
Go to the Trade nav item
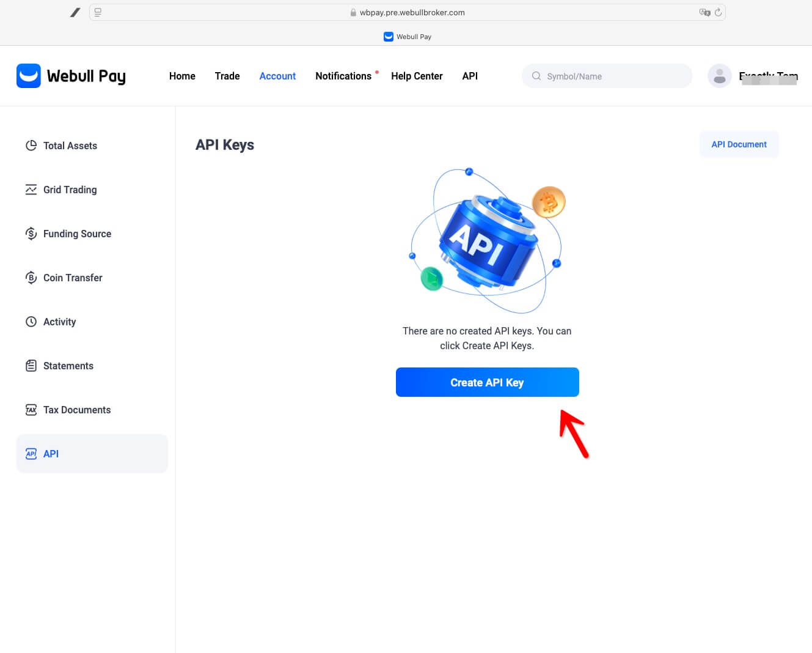[227, 76]
